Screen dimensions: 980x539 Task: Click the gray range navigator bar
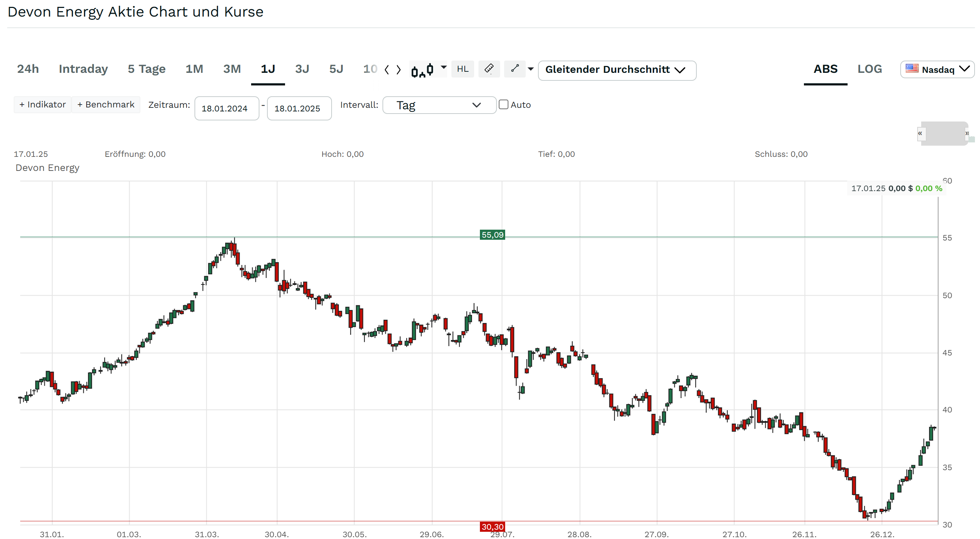click(944, 134)
